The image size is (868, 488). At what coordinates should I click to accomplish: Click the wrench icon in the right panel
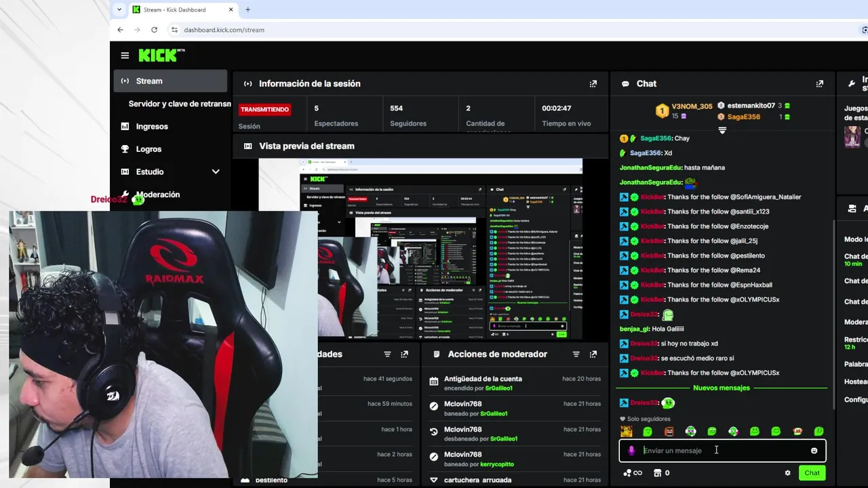[852, 84]
